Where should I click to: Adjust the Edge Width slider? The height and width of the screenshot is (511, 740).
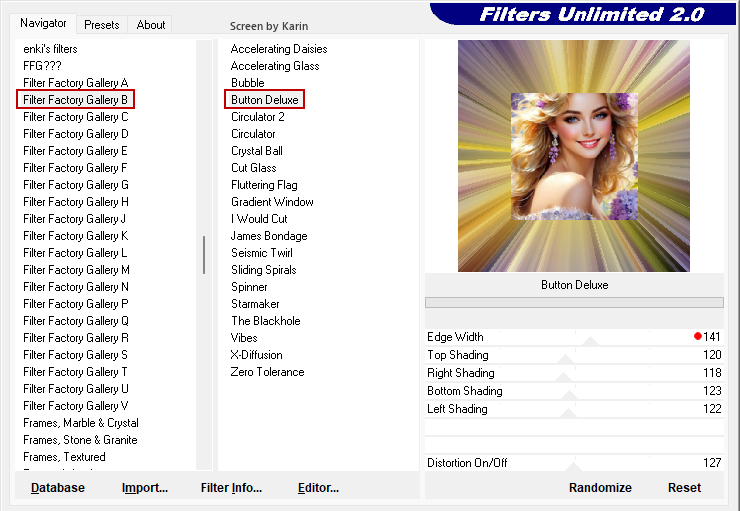pos(590,338)
